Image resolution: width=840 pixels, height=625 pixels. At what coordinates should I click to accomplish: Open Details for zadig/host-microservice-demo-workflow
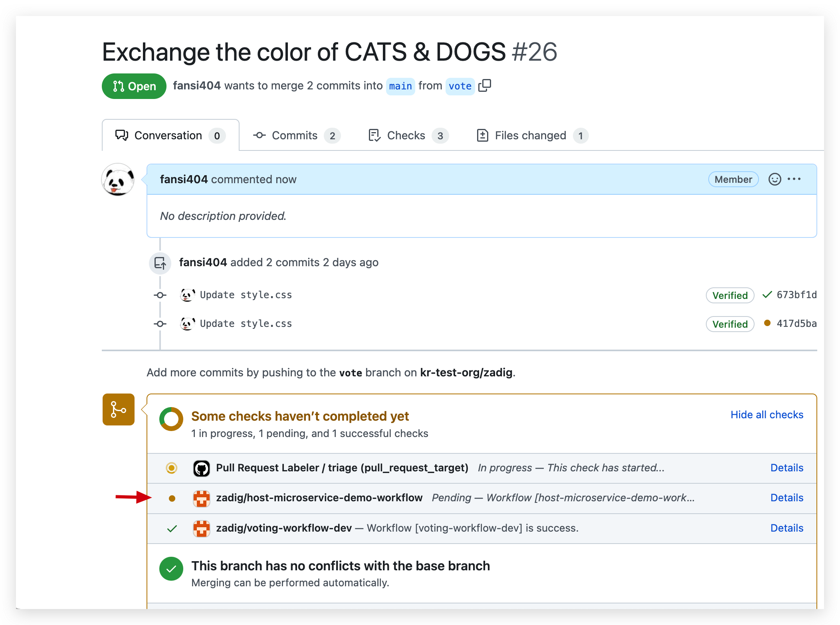pos(787,498)
